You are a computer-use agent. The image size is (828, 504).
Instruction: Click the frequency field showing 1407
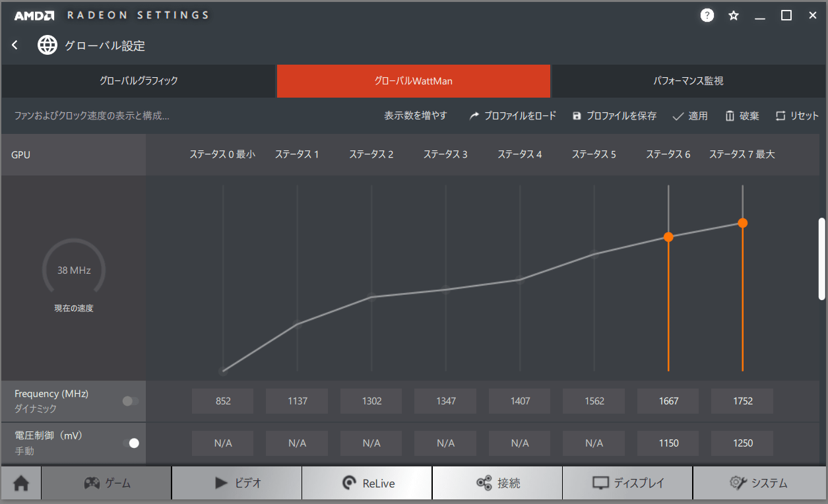tap(520, 401)
